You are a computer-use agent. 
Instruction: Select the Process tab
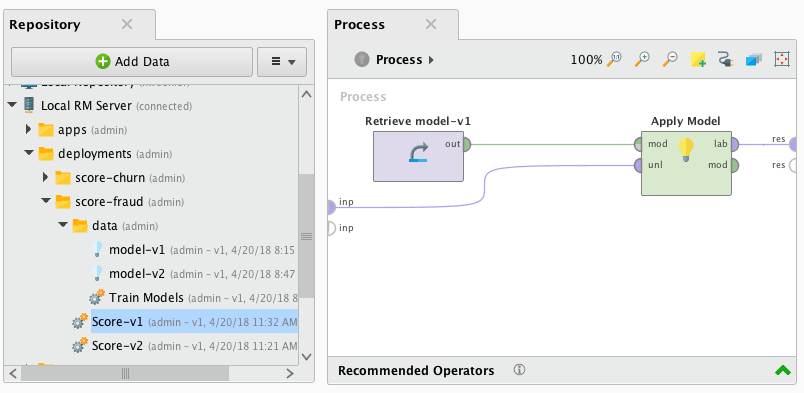pos(359,25)
